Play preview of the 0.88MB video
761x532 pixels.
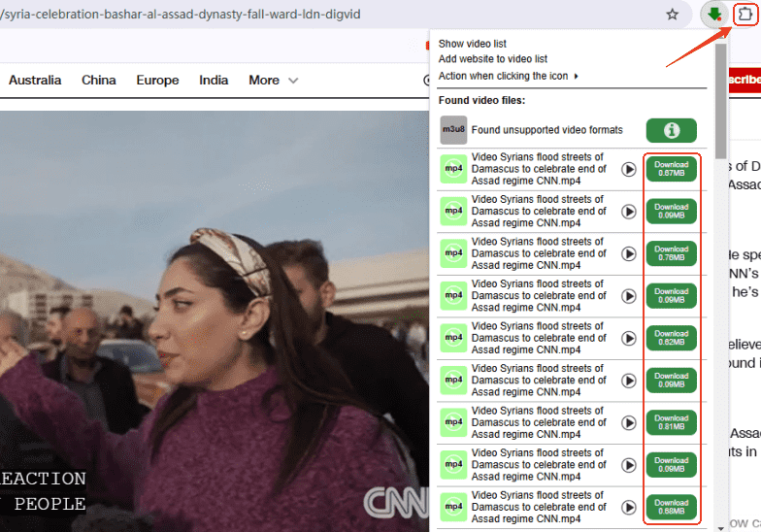(x=629, y=507)
